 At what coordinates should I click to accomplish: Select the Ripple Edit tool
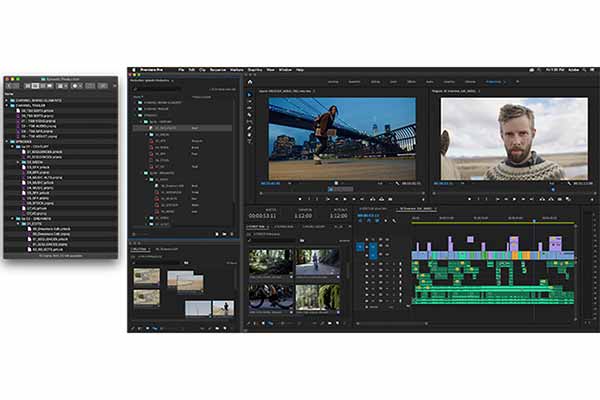coord(250,108)
